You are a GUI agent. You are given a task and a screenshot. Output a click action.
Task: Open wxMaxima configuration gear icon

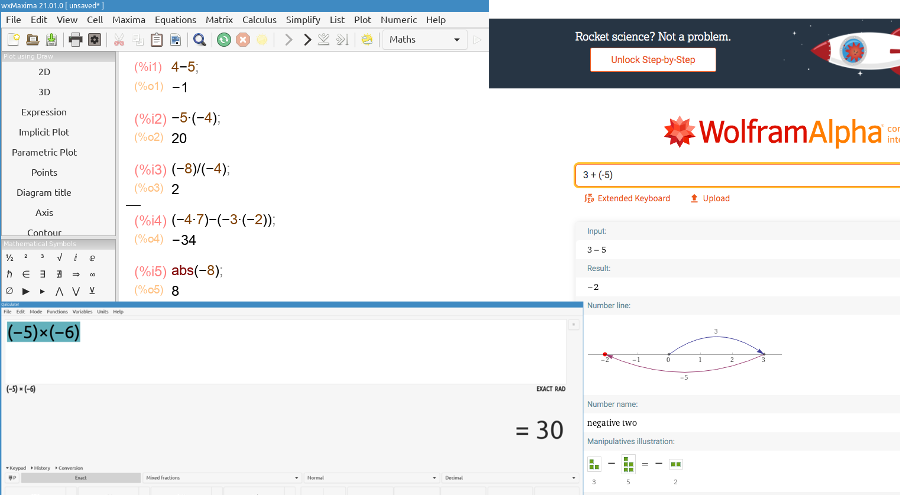[95, 40]
